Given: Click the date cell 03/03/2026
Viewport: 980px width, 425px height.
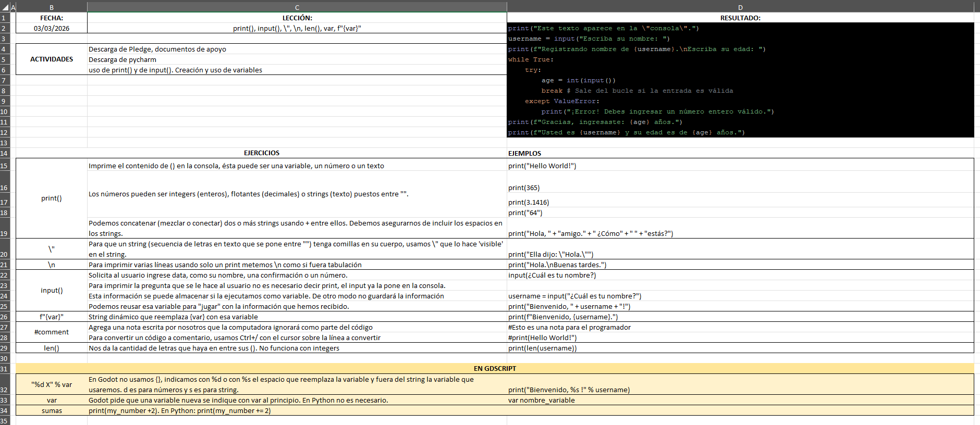Looking at the screenshot, I should [52, 28].
